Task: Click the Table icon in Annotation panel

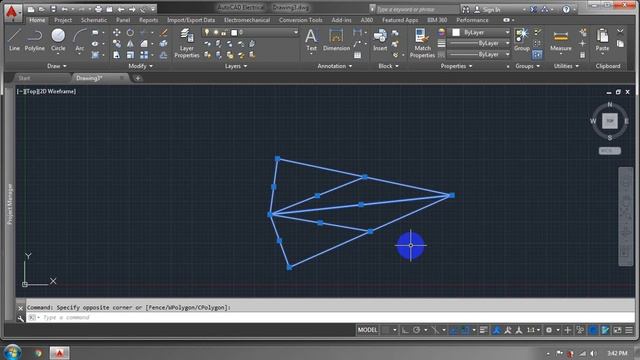Action: [x=358, y=55]
